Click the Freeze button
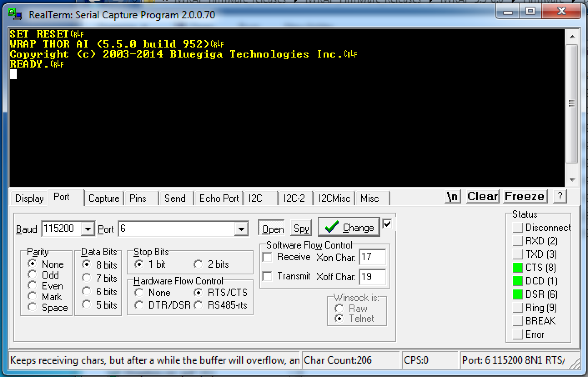This screenshot has width=588, height=377. [x=524, y=196]
